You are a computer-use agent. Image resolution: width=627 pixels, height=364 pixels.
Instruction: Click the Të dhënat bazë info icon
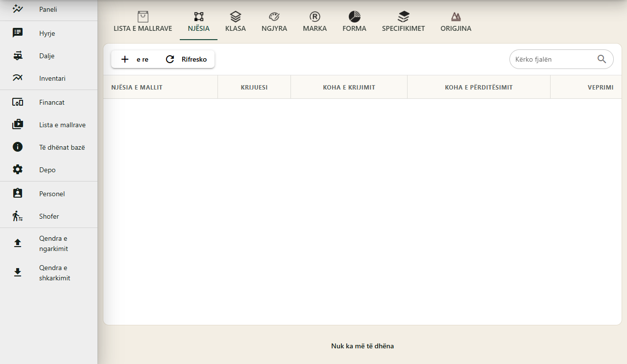click(x=18, y=147)
